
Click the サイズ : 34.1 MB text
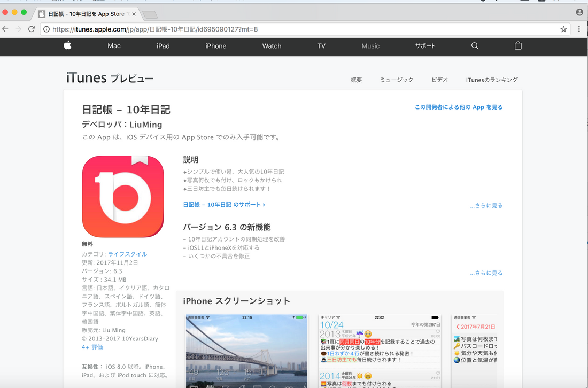click(104, 280)
